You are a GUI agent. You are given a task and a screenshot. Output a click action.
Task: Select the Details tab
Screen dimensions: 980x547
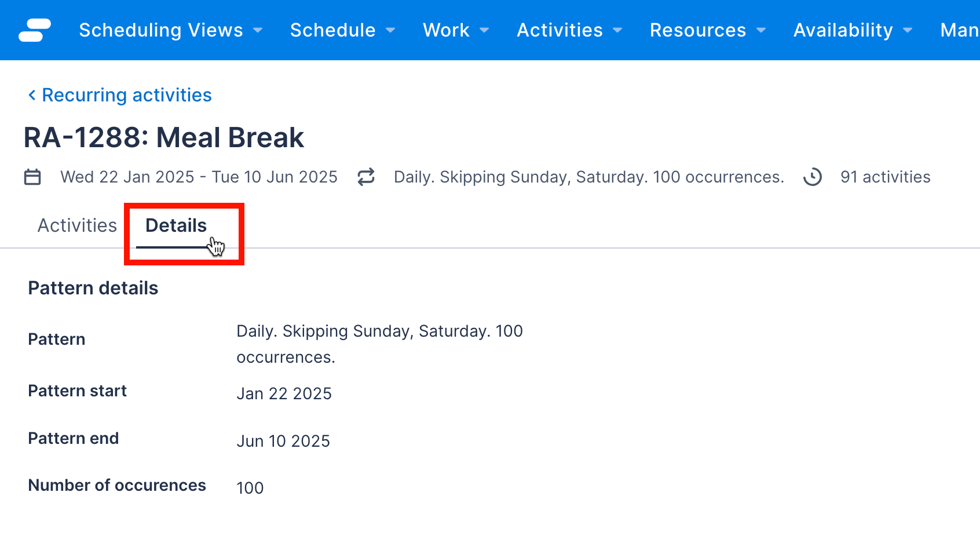[175, 225]
